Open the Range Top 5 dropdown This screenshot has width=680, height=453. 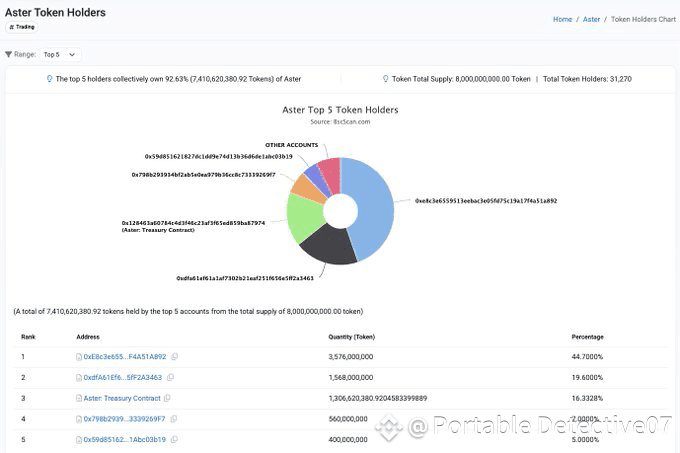(x=60, y=55)
